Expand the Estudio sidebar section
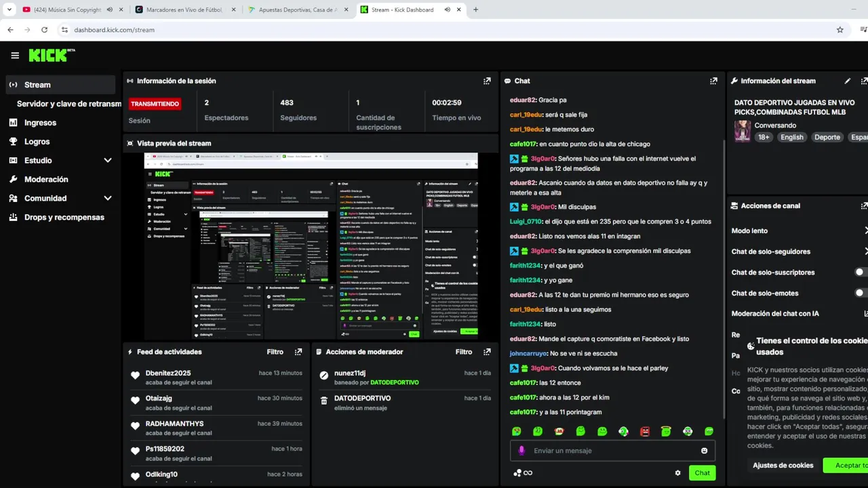 108,161
